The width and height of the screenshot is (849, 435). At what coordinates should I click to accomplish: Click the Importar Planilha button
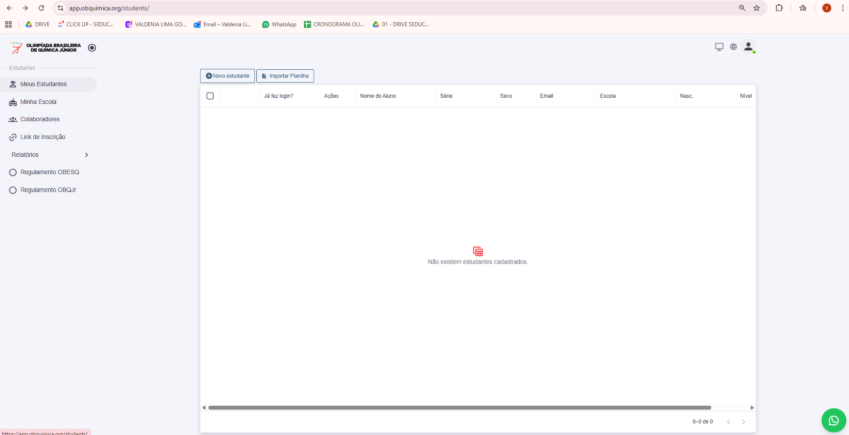point(285,76)
